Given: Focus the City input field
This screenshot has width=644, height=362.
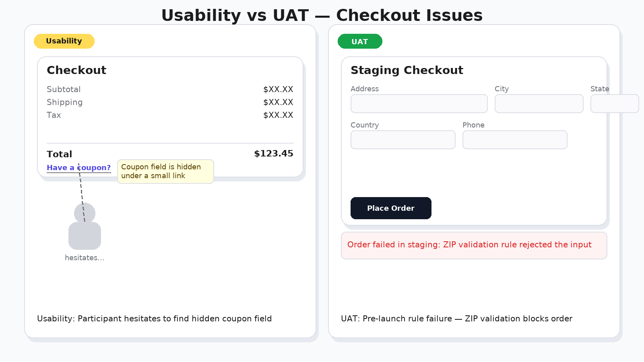Looking at the screenshot, I should 539,104.
